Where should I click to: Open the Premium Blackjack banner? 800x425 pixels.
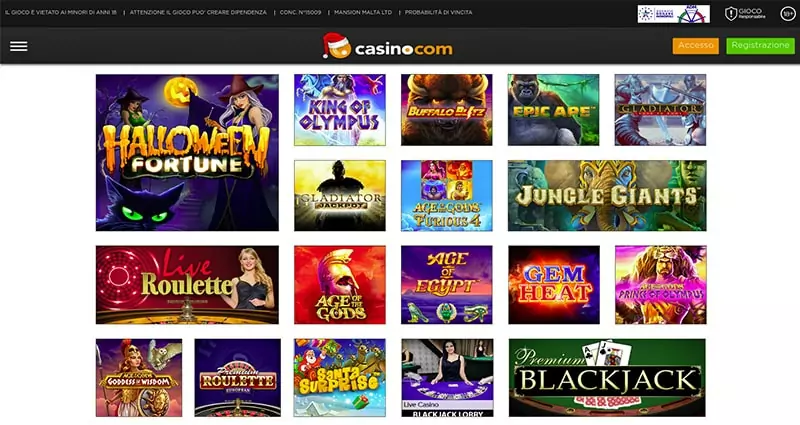point(607,378)
